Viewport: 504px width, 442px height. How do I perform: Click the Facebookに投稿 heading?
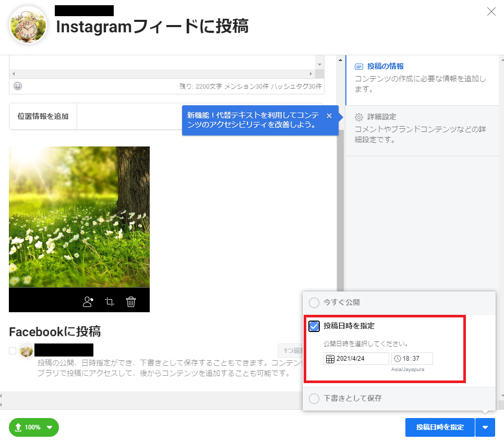pyautogui.click(x=55, y=332)
